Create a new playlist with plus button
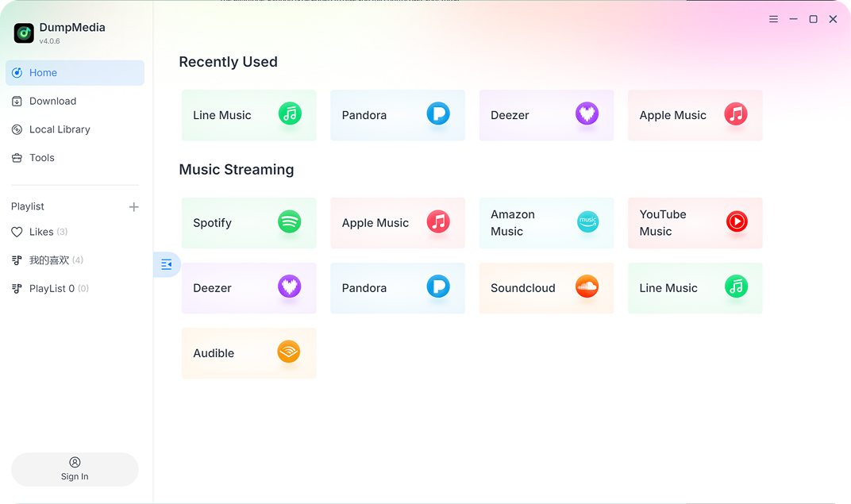 [x=133, y=206]
